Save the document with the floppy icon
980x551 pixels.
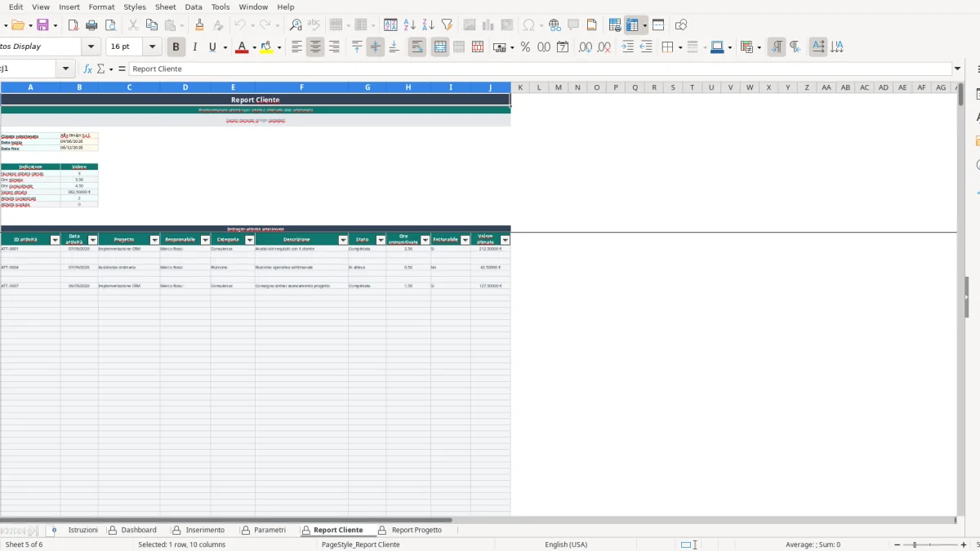click(x=42, y=25)
